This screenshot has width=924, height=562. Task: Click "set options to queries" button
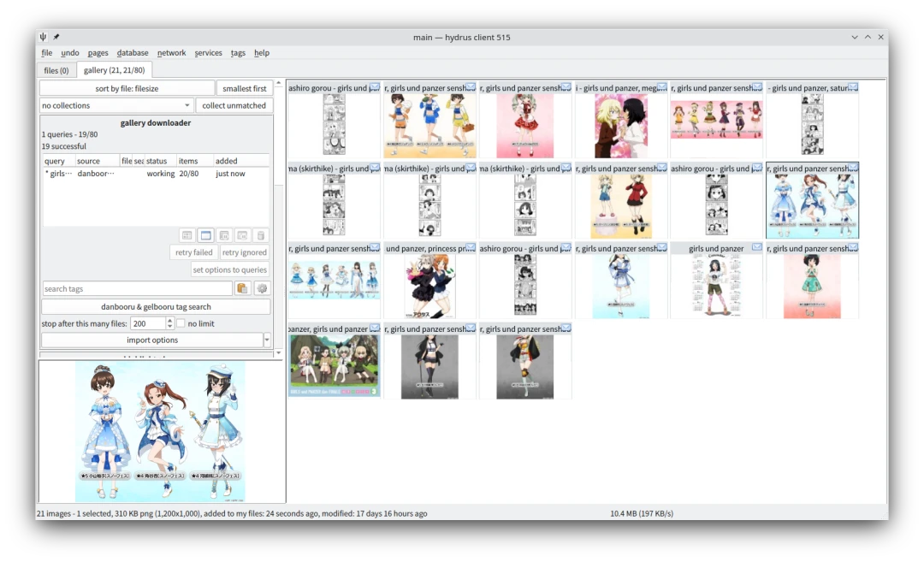click(x=229, y=270)
